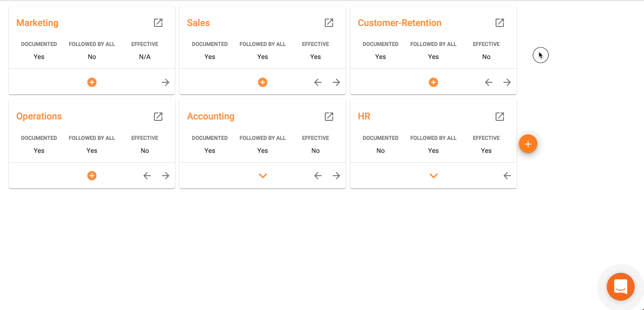This screenshot has width=644, height=310.
Task: Expand the HR card details chevron
Action: tap(433, 175)
